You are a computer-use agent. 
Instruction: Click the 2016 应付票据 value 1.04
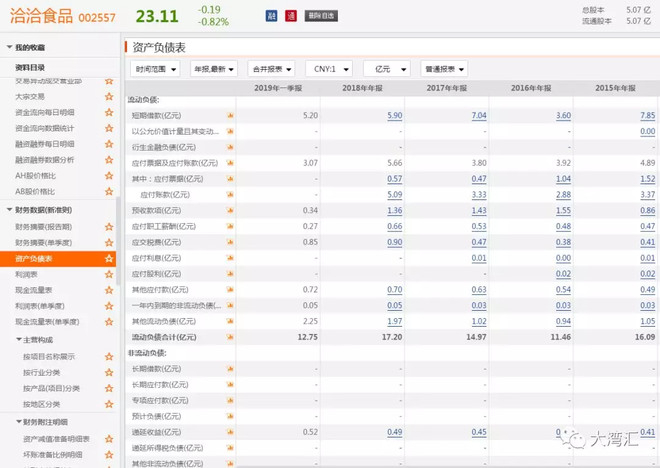click(x=563, y=179)
